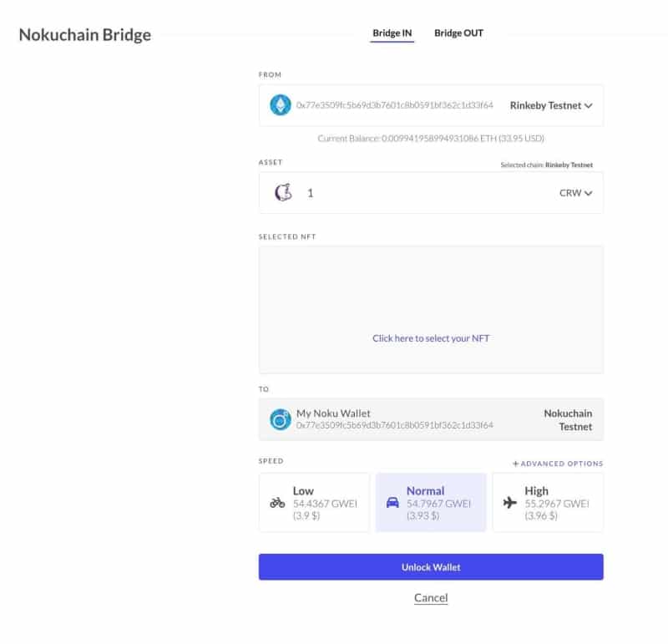Select Low speed 54.4367 GWEI option
The image size is (668, 644).
point(314,503)
